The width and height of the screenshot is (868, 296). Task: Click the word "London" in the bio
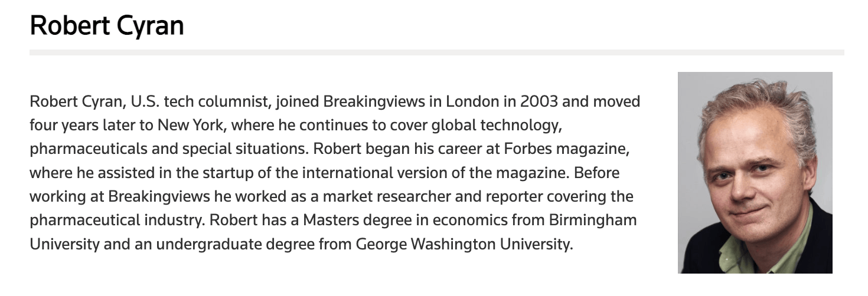click(x=472, y=101)
